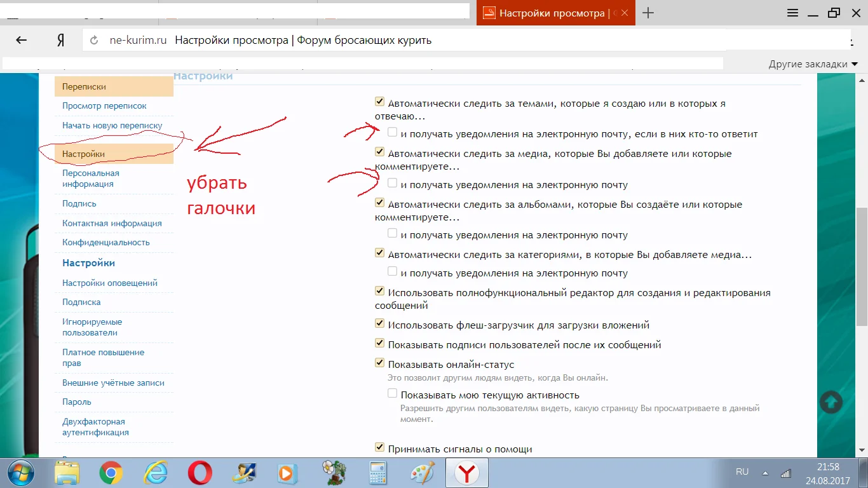Open Paint from the taskbar

point(423,473)
